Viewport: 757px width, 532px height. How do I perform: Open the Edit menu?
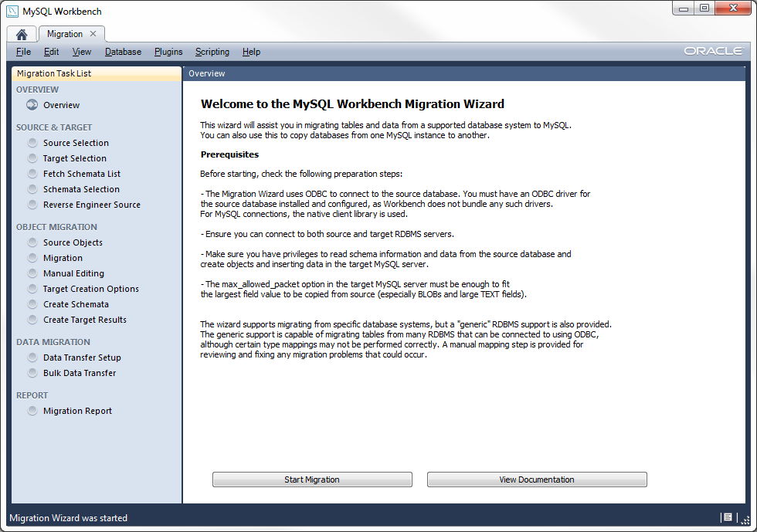tap(51, 52)
